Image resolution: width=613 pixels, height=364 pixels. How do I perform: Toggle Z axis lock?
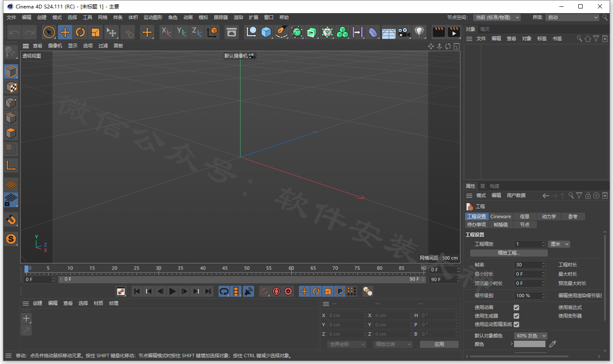click(x=197, y=32)
